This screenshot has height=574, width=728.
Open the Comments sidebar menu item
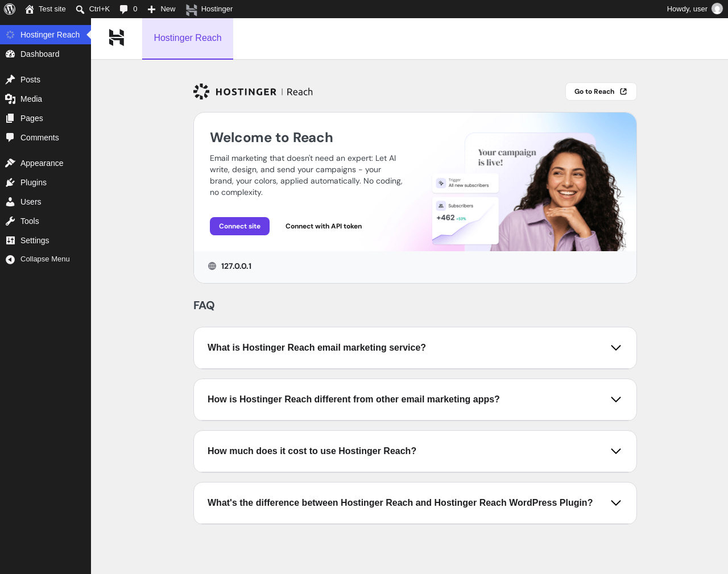click(x=45, y=138)
